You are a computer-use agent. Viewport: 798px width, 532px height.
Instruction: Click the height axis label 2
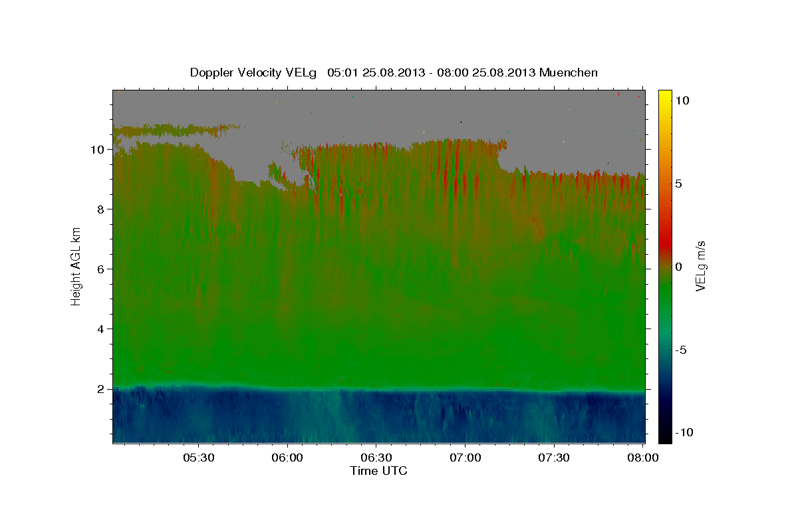102,389
